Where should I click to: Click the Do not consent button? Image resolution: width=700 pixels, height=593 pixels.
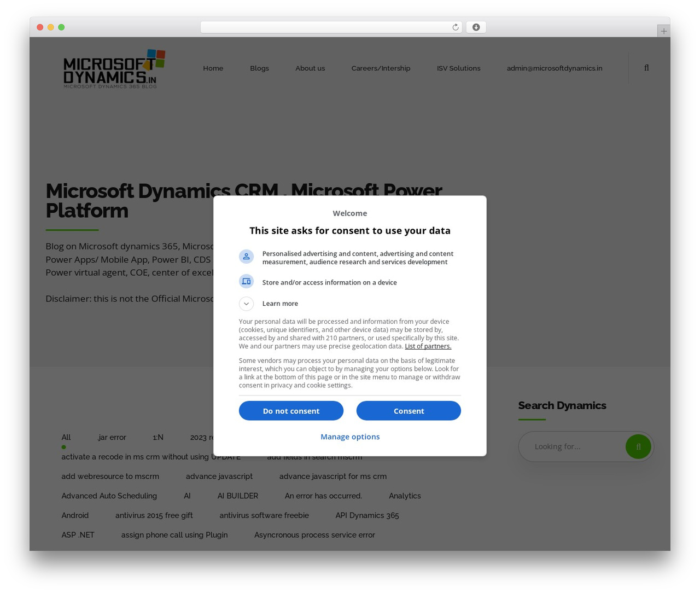pyautogui.click(x=291, y=411)
